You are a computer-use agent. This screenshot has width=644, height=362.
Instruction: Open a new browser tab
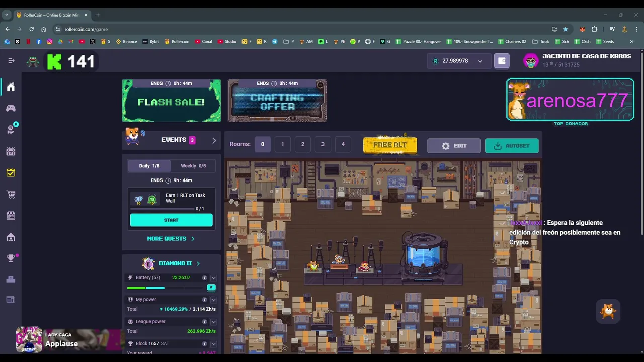[x=98, y=15]
